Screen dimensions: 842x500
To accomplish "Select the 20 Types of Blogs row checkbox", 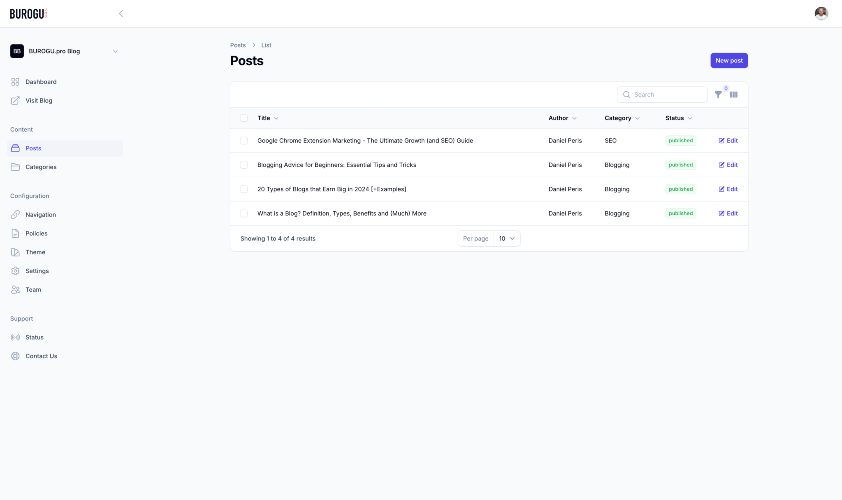I will (244, 189).
